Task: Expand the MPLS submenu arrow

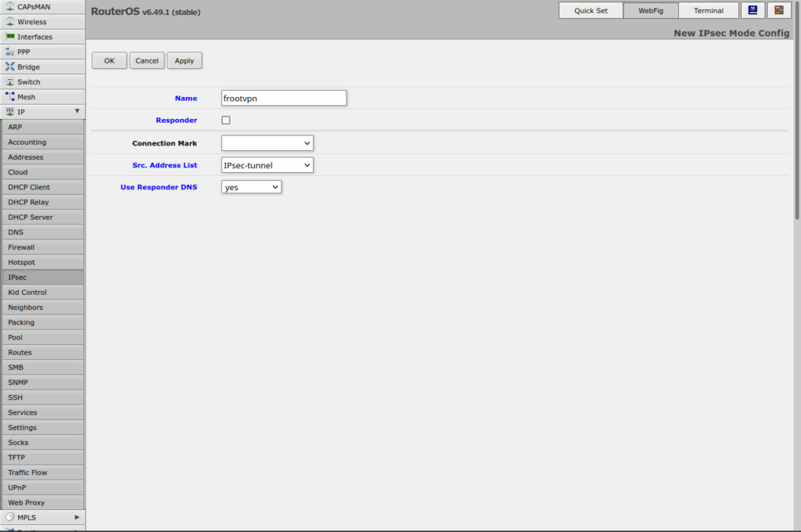Action: [77, 517]
